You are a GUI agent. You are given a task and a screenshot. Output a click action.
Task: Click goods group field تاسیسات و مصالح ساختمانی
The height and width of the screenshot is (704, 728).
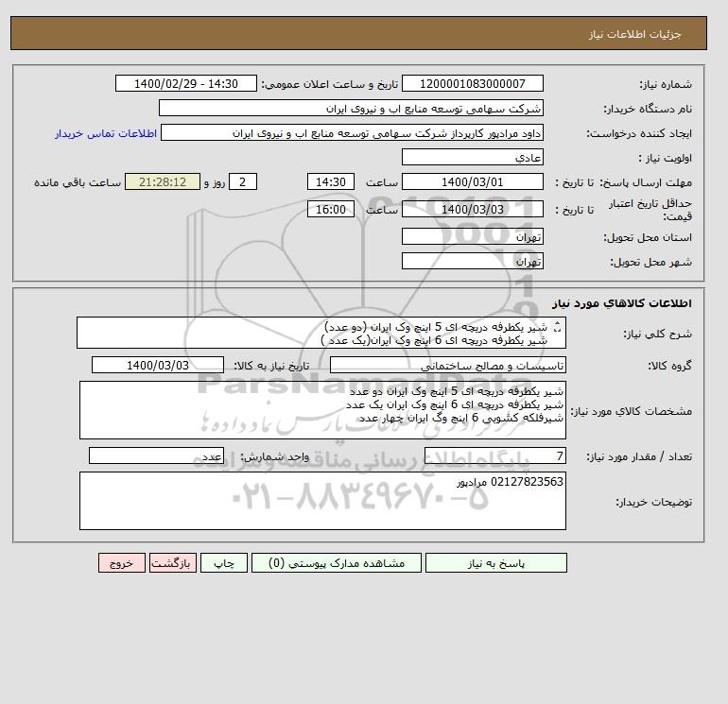pos(448,365)
